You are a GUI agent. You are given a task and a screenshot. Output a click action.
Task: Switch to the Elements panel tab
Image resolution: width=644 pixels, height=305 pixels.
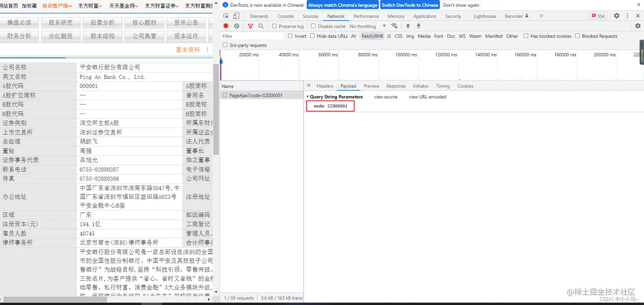tap(259, 16)
